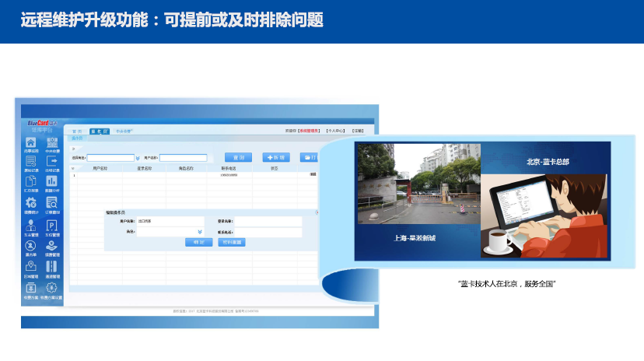This screenshot has width=644, height=361.
Task: Open the 黑名单 blacklist icon
Action: [x=30, y=246]
